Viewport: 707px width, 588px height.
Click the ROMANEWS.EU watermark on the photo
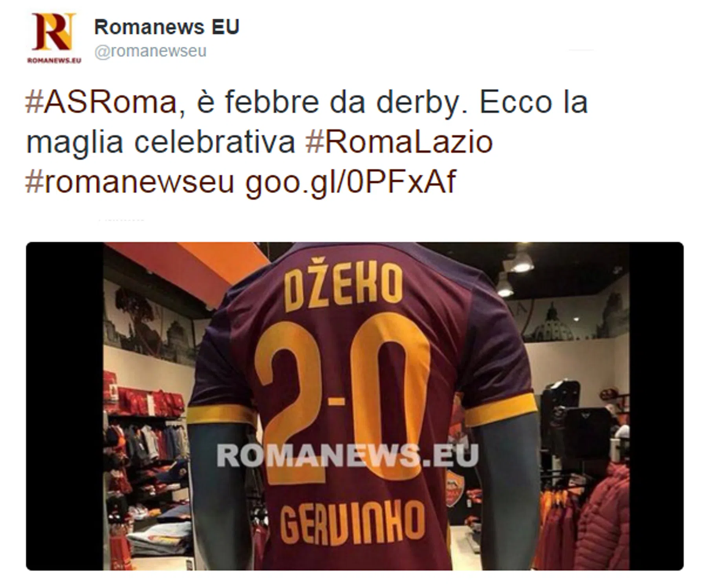tap(347, 455)
